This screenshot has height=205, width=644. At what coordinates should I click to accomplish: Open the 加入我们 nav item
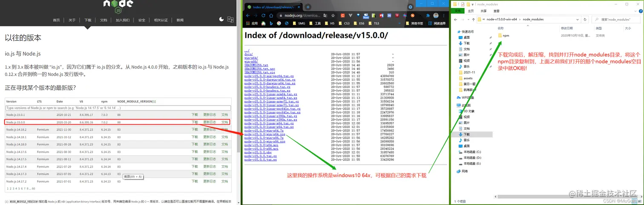tap(123, 20)
